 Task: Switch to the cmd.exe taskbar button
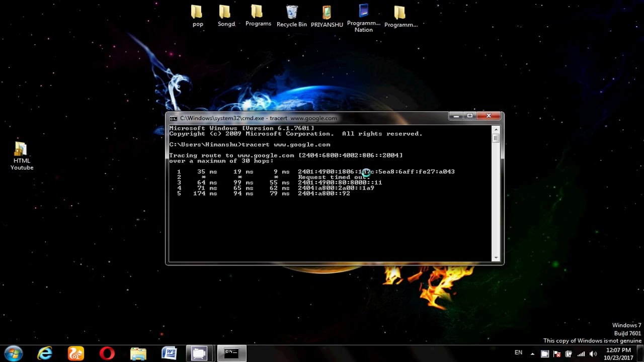coord(231,353)
